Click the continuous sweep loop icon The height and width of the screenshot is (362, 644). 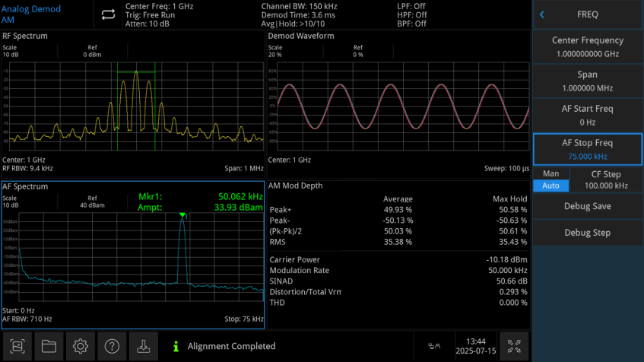pyautogui.click(x=107, y=14)
